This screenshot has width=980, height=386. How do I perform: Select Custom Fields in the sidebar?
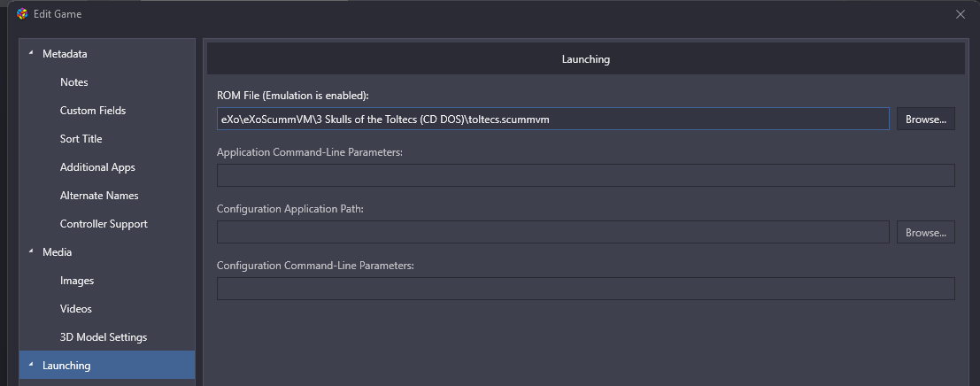point(92,111)
